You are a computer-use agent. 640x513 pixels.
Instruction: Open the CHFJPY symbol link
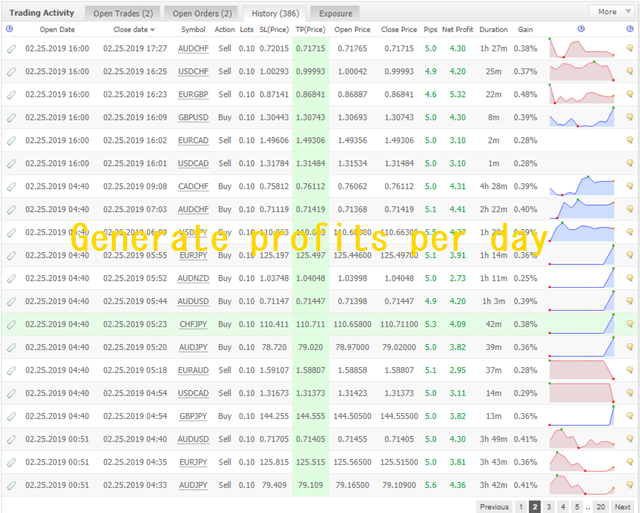click(x=193, y=324)
